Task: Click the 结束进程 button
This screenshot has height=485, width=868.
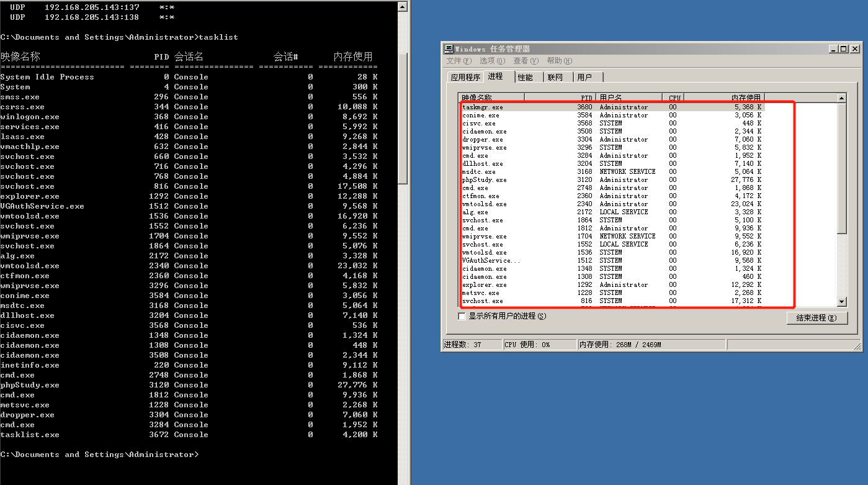Action: [817, 317]
